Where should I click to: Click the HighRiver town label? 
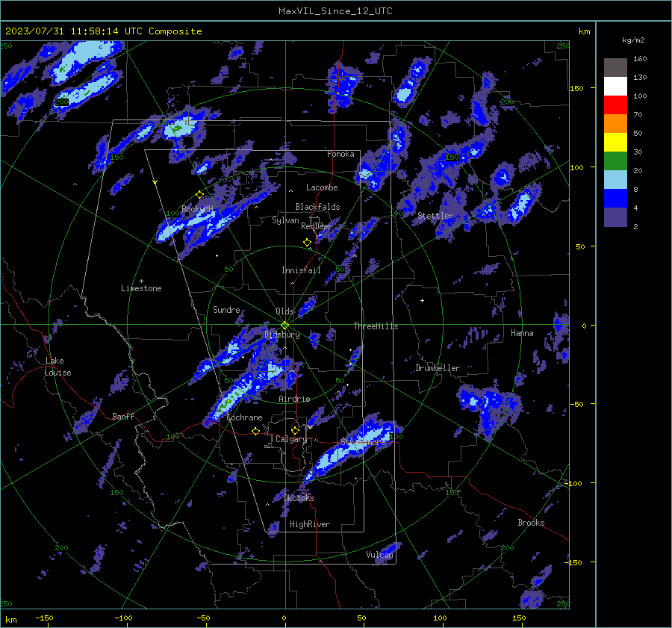click(x=310, y=524)
